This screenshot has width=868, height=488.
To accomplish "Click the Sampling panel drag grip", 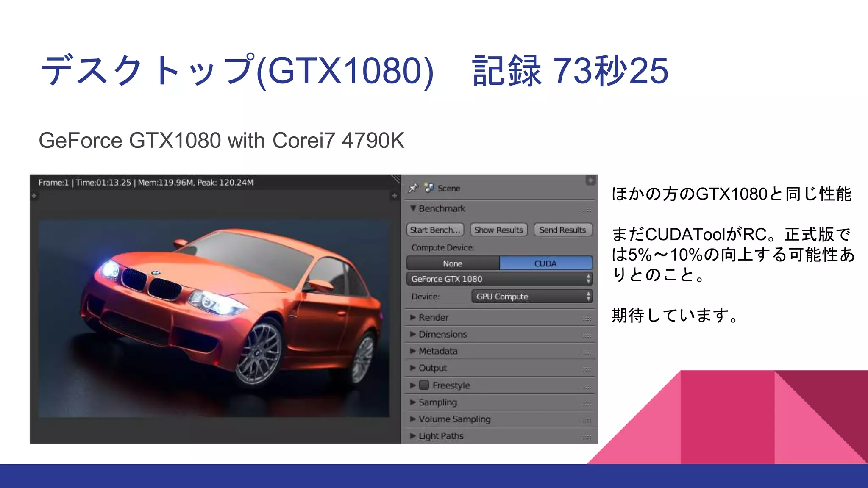I will click(587, 403).
